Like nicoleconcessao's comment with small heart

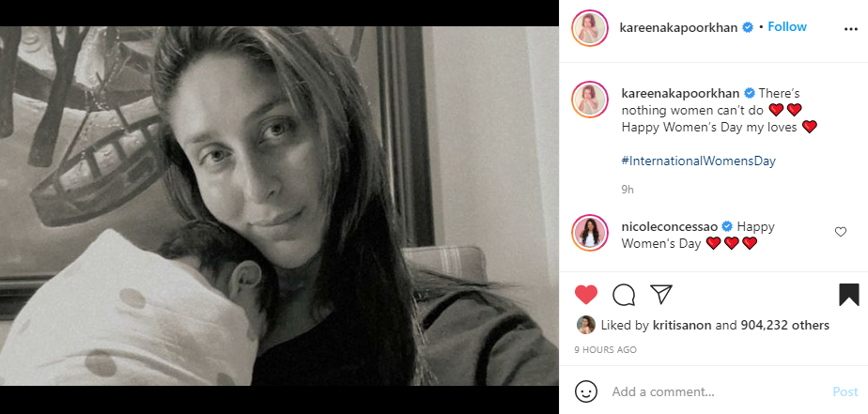[841, 233]
